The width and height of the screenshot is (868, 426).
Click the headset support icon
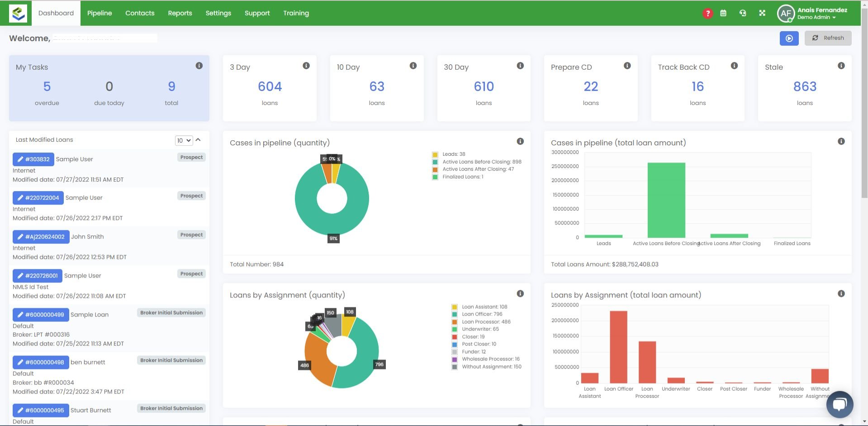point(743,13)
